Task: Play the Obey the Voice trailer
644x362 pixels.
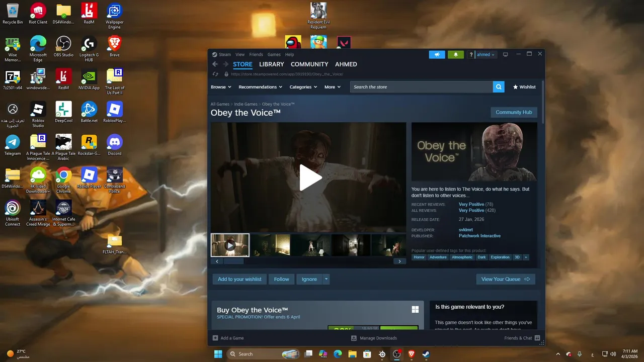Action: point(310,177)
